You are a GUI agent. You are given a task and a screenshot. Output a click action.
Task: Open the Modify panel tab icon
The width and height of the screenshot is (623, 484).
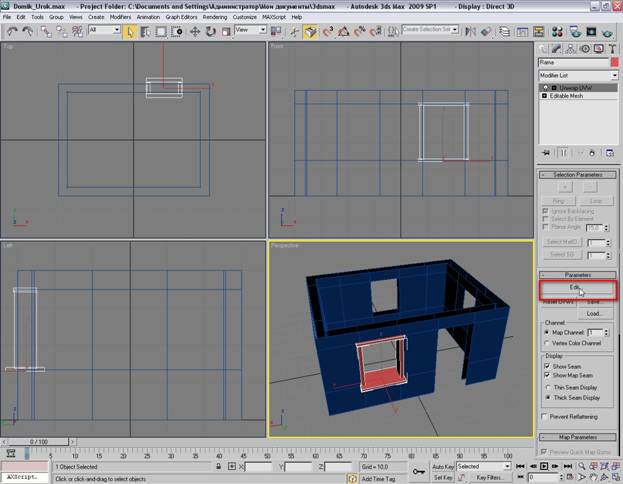(556, 49)
